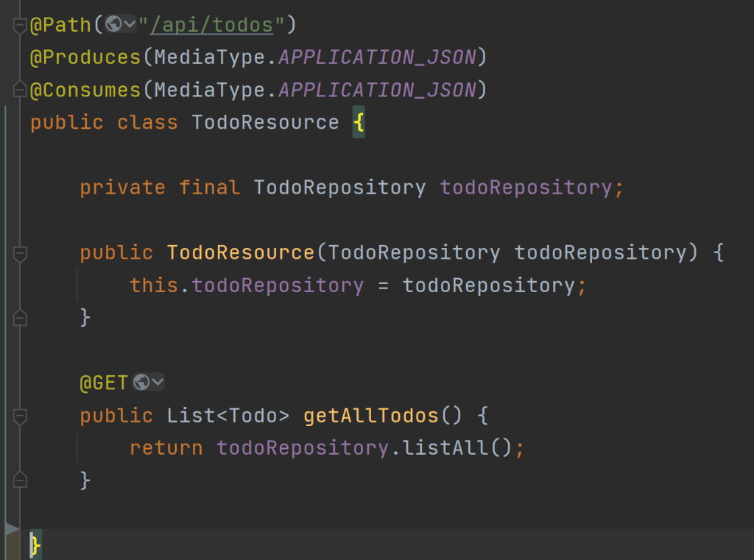Click the getAllTodos method name

point(370,416)
